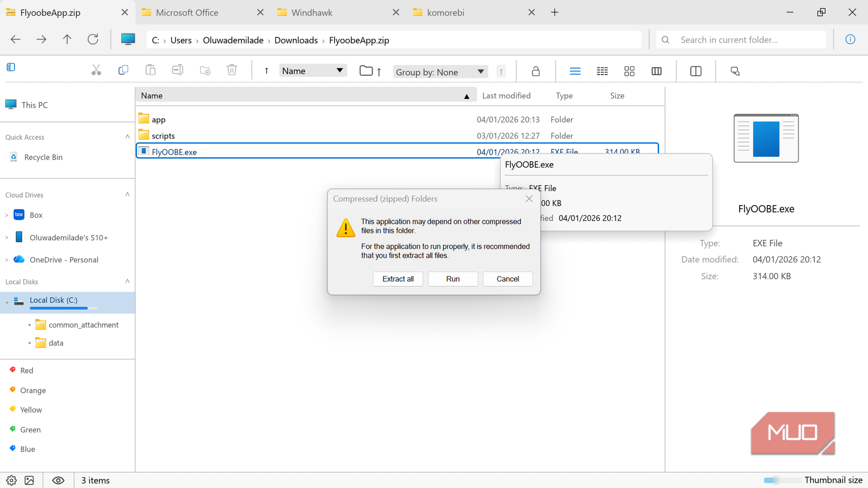Go back with the left arrow

(x=15, y=39)
